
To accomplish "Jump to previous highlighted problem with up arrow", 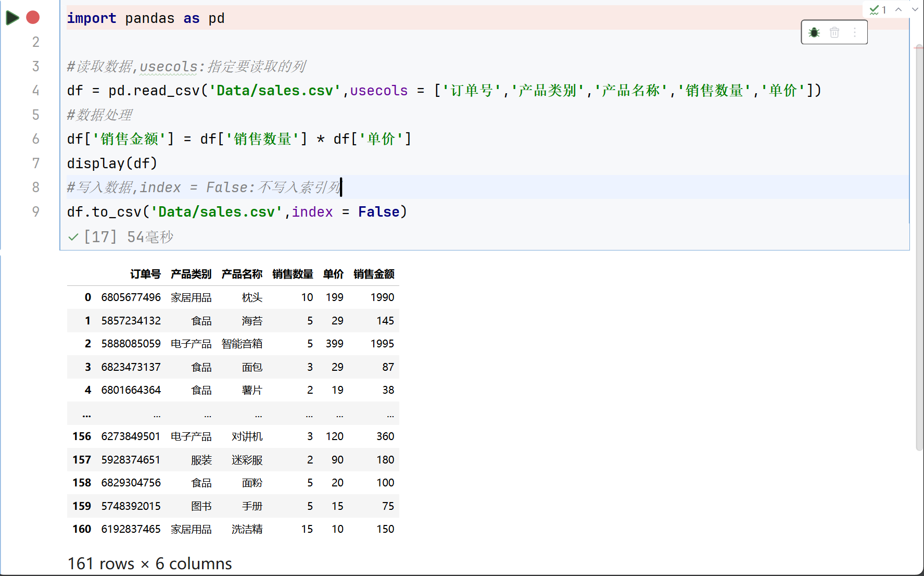I will tap(898, 9).
